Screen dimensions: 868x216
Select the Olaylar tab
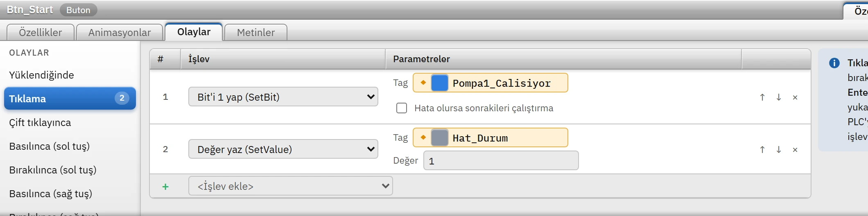[x=194, y=32]
